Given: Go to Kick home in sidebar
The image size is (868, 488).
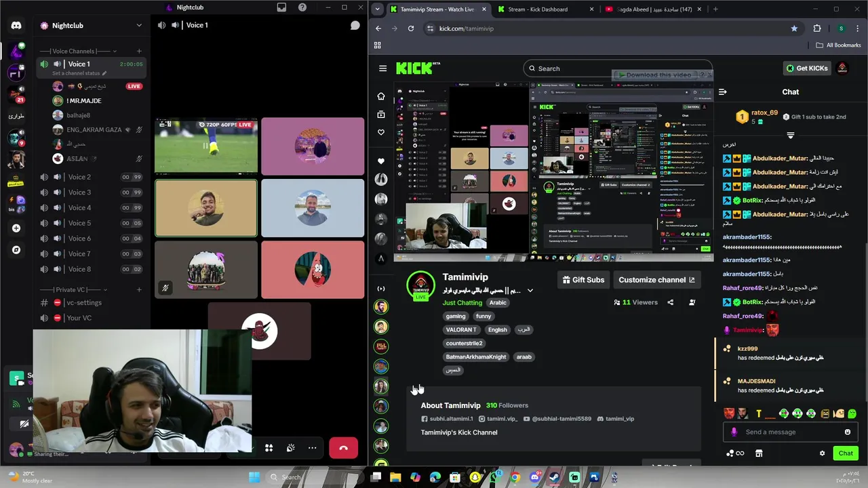Looking at the screenshot, I should click(381, 96).
